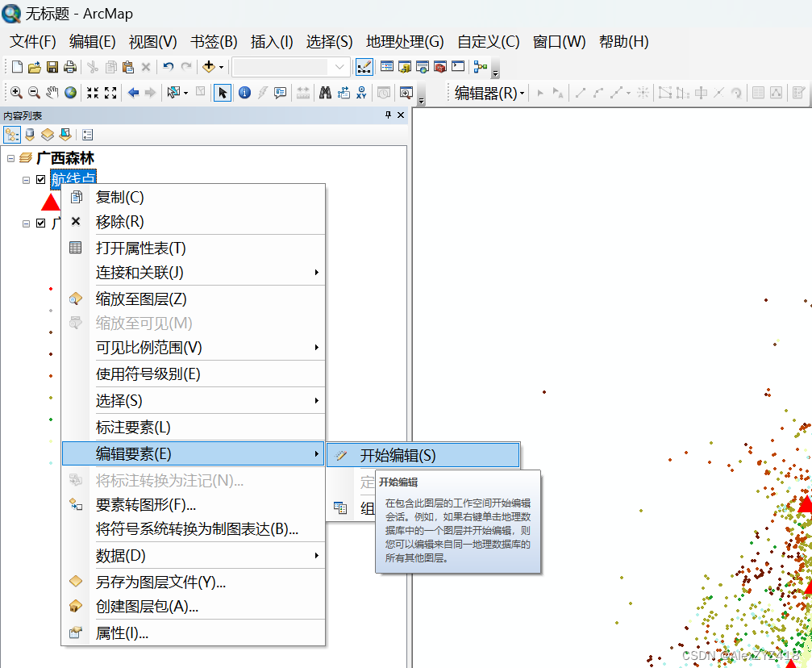
Task: Click the Full Extent globe icon
Action: click(70, 92)
